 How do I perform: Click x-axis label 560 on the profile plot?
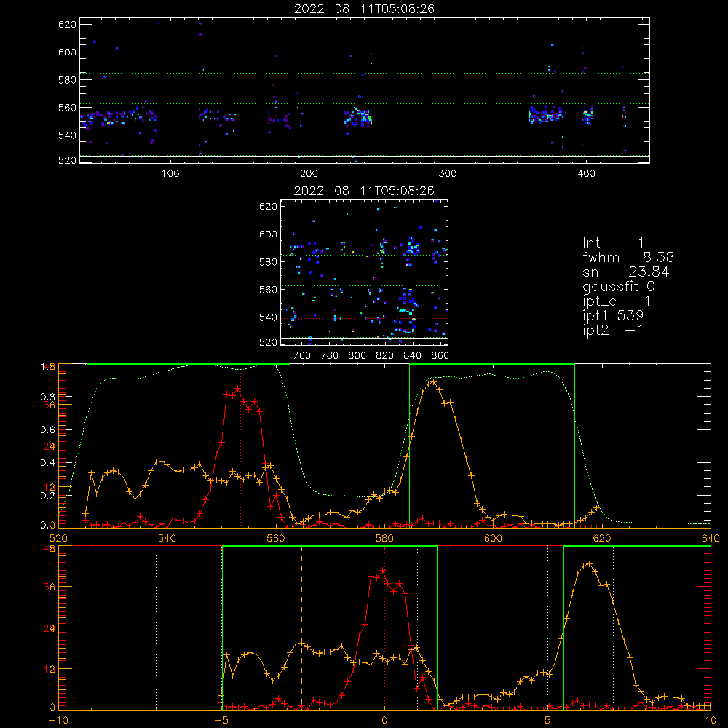(x=276, y=538)
